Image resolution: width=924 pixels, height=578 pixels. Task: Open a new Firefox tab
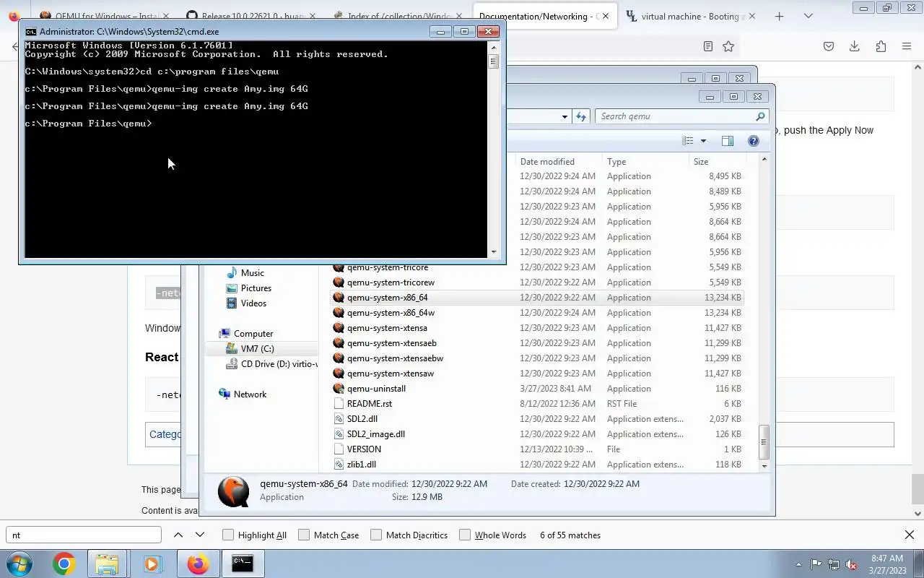click(x=779, y=16)
